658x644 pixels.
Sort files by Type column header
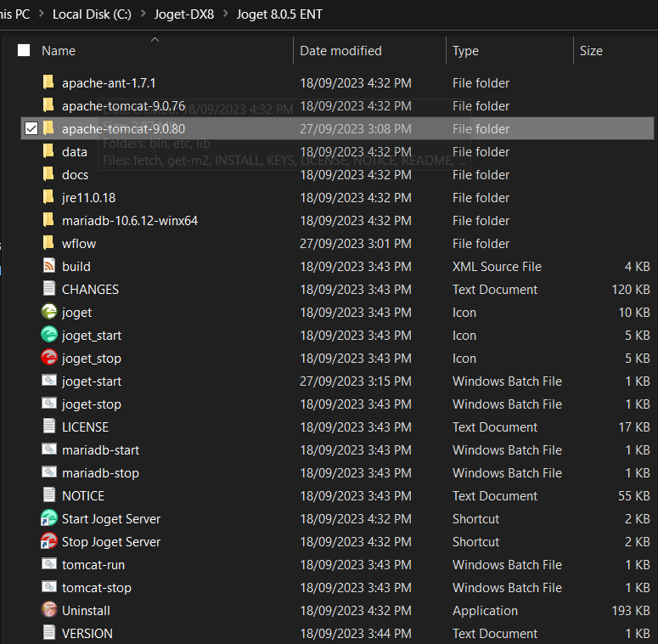pyautogui.click(x=465, y=51)
